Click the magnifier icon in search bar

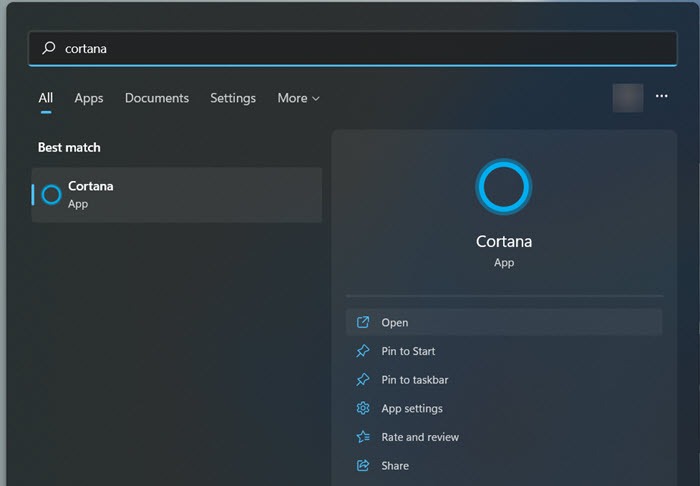pyautogui.click(x=48, y=48)
